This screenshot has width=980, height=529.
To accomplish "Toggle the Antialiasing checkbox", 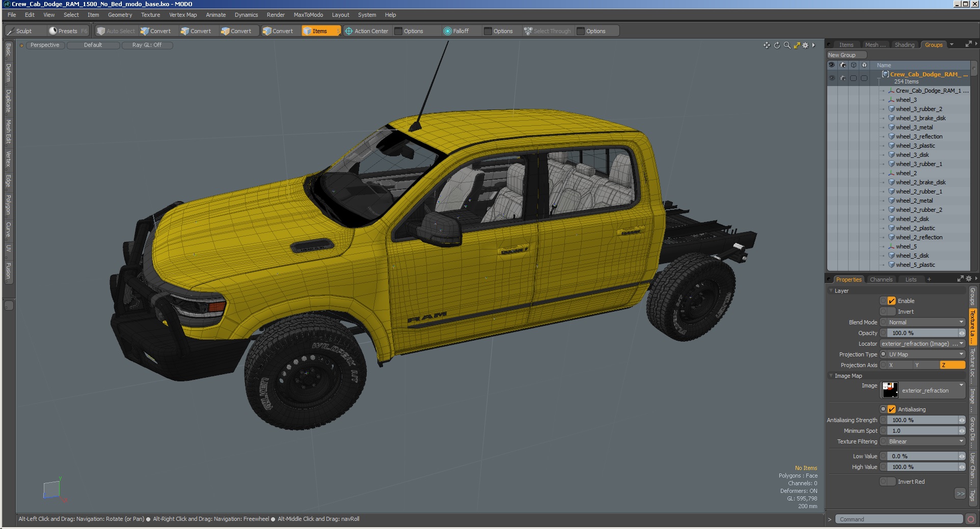I will pyautogui.click(x=891, y=409).
